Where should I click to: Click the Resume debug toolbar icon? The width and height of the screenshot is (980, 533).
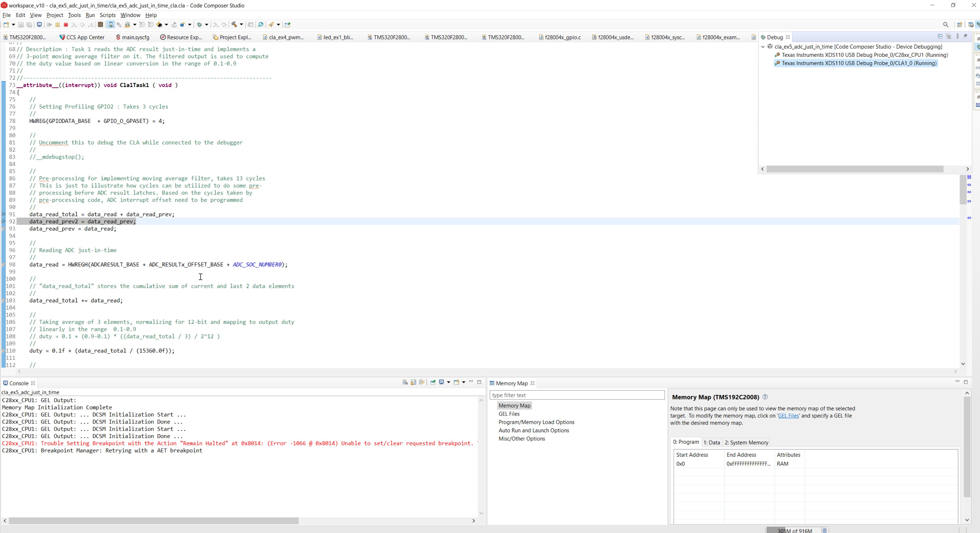pos(50,25)
